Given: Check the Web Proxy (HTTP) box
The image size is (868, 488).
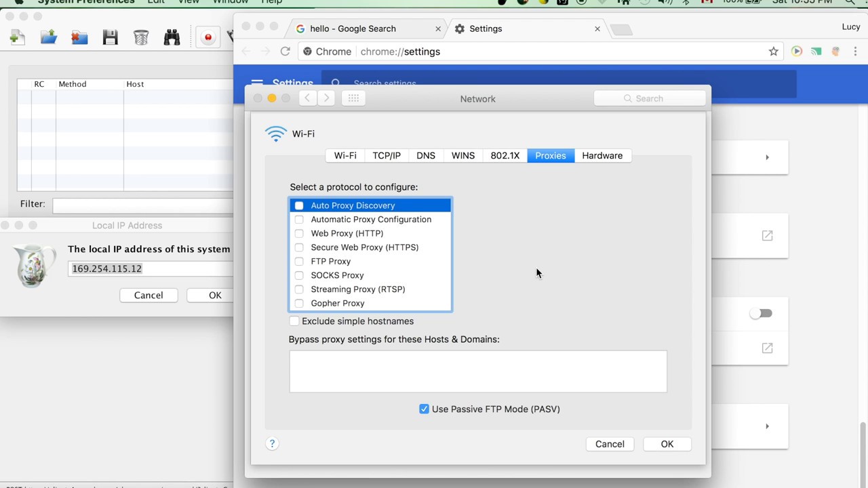Looking at the screenshot, I should point(299,233).
